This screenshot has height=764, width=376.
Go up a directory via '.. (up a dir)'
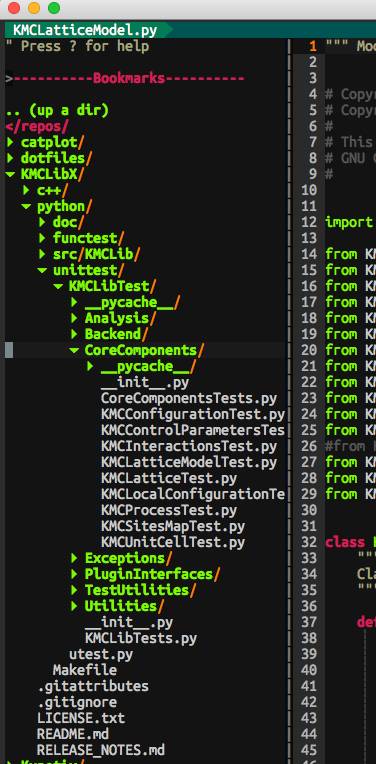pos(57,111)
